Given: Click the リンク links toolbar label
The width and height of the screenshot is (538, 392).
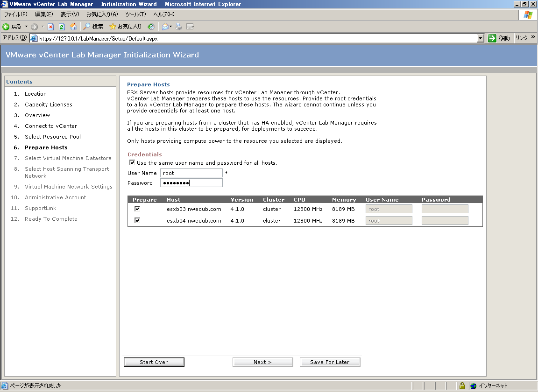Looking at the screenshot, I should [522, 38].
